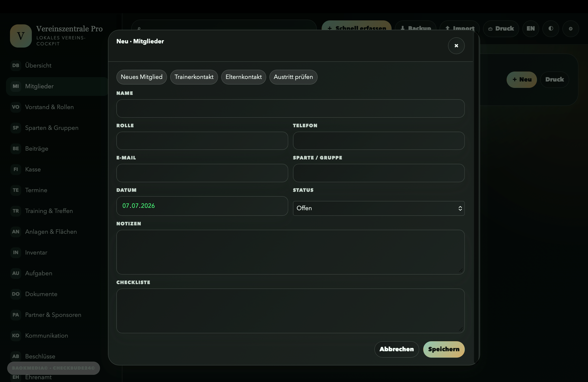Click the Druck button beside + Neu

point(554,80)
